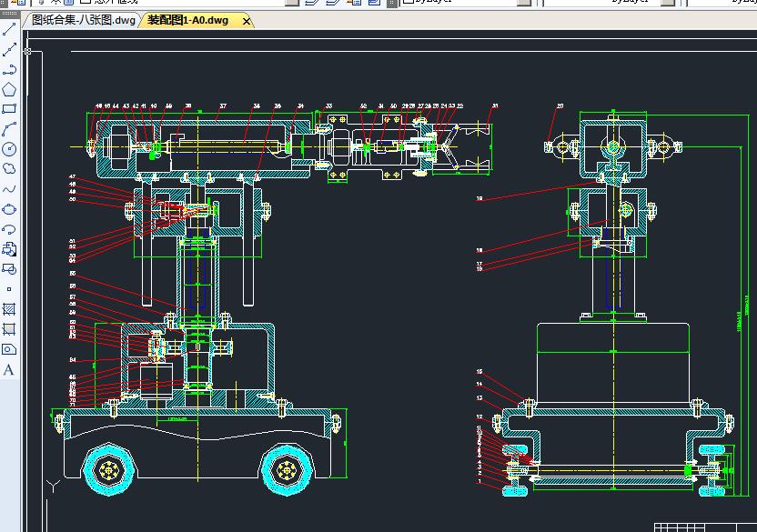The width and height of the screenshot is (757, 532).
Task: Click the UCS Y-axis icon
Action: (54, 486)
